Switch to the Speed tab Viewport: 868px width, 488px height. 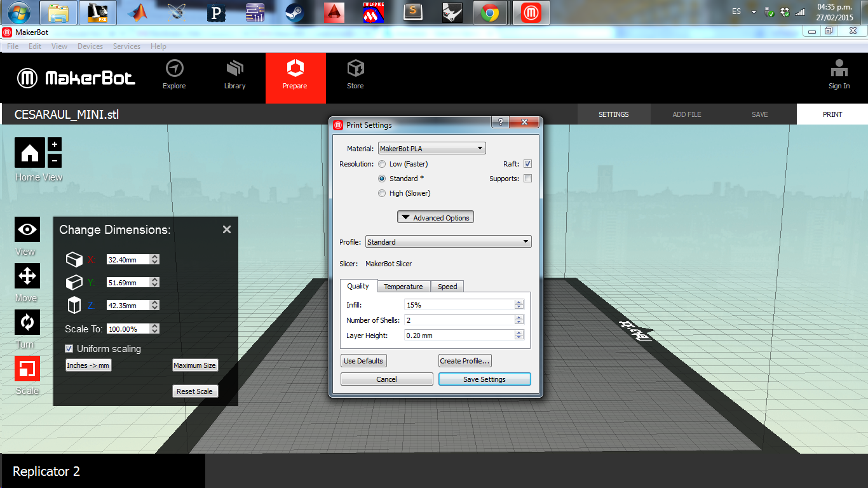447,287
